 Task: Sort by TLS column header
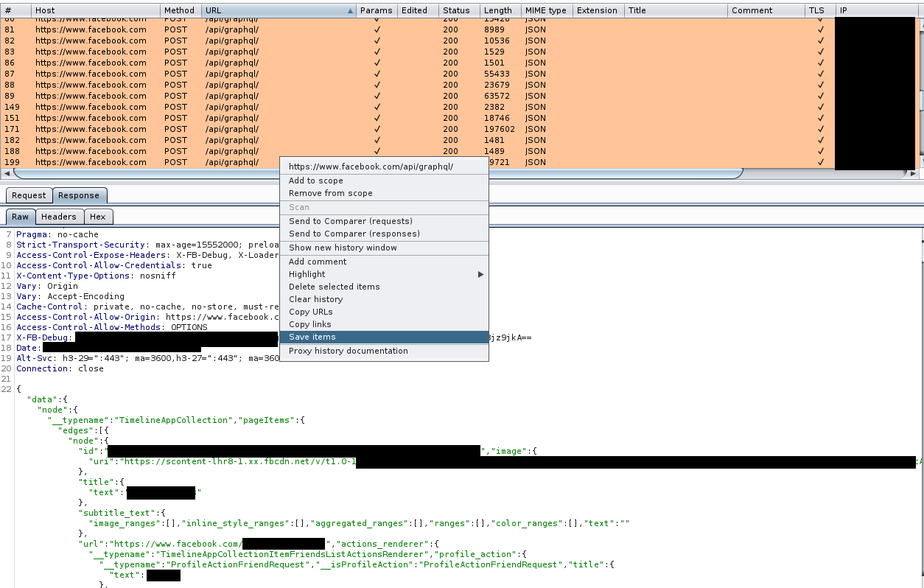pos(820,10)
